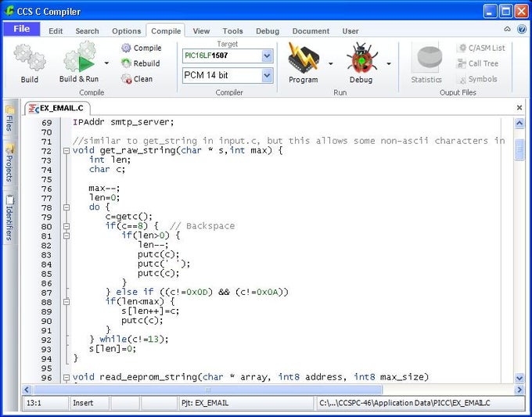532x417 pixels.
Task: Open the PCM 14 bit compiler dropdown
Action: pyautogui.click(x=267, y=75)
